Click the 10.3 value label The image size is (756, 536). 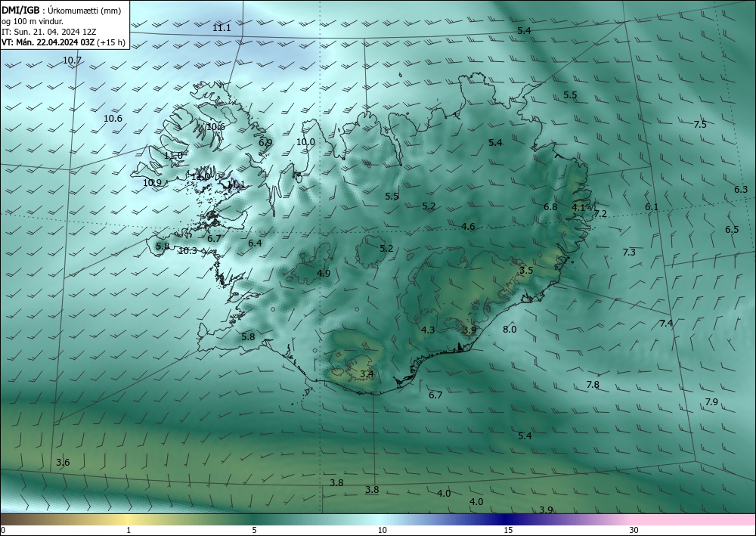(187, 251)
